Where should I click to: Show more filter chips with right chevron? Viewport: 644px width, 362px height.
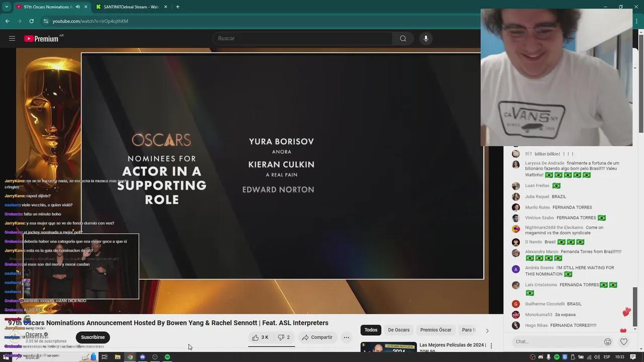(487, 330)
